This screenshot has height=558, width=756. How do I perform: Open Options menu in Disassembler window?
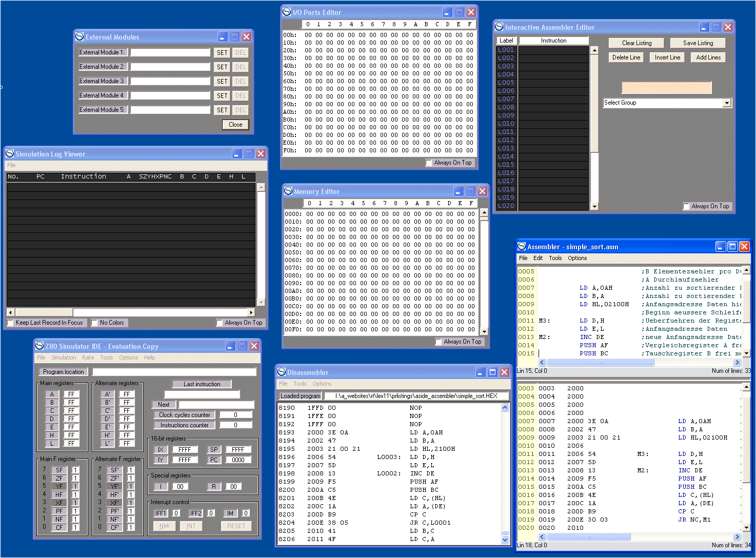point(322,384)
